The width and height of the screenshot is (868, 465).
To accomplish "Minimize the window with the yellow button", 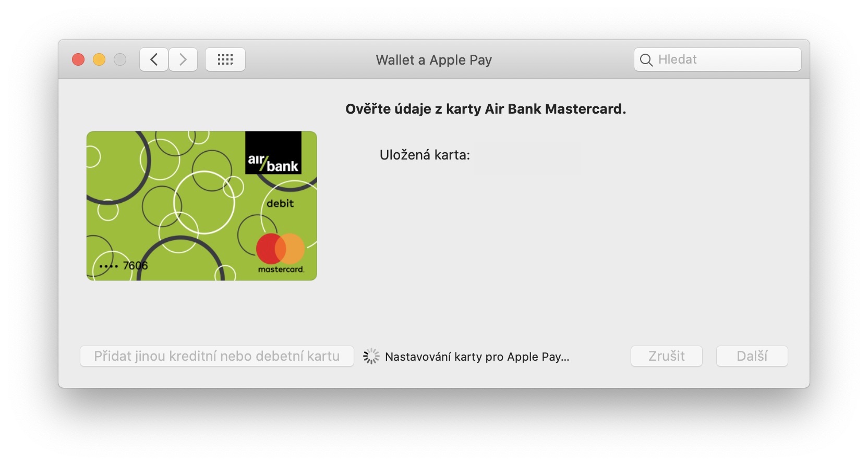I will point(99,59).
